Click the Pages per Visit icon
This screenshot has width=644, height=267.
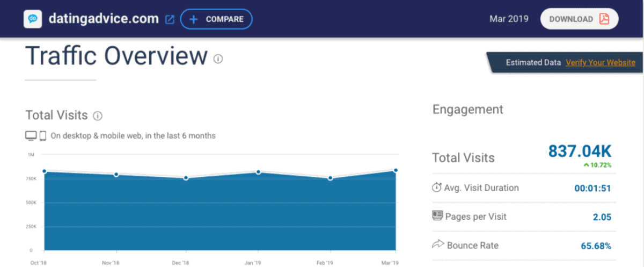tap(437, 216)
